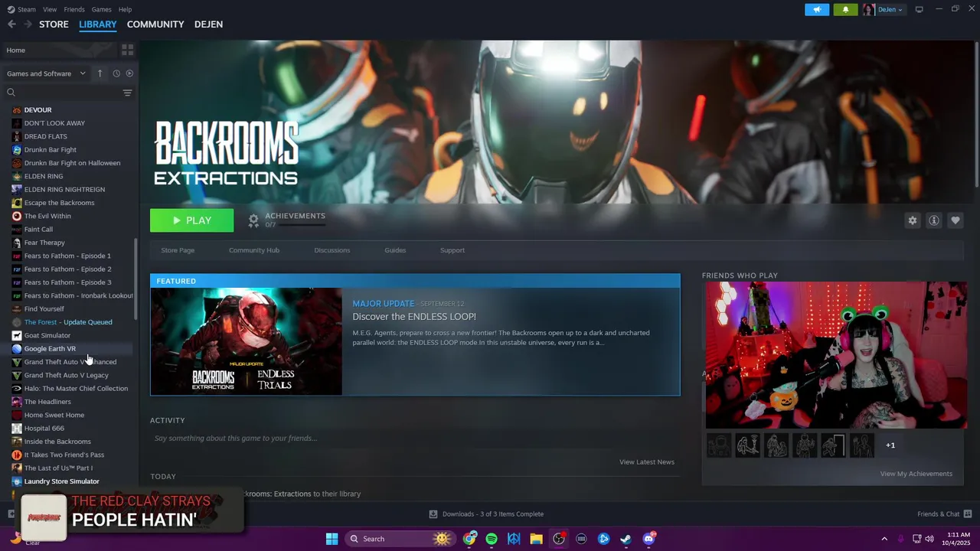Open Spotify from the taskbar
980x551 pixels.
pos(492,539)
